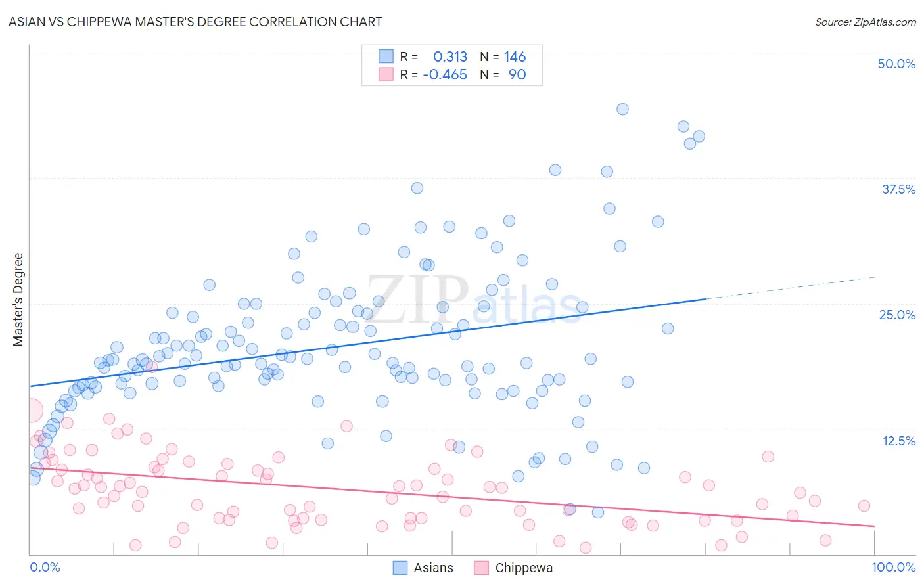Screen dimensions: 924x586
Task: Select the Asians legend label
Action: point(433,568)
